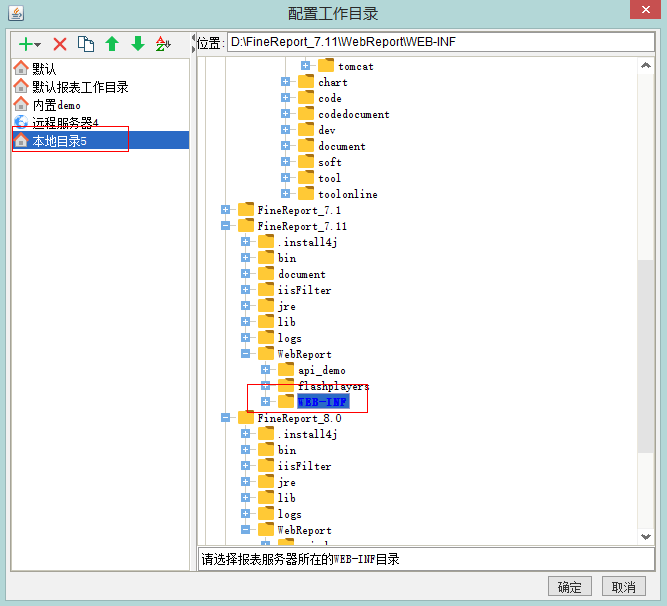Screen dimensions: 667x606
Task: Expand the WEB-INF folder node
Action: click(265, 401)
